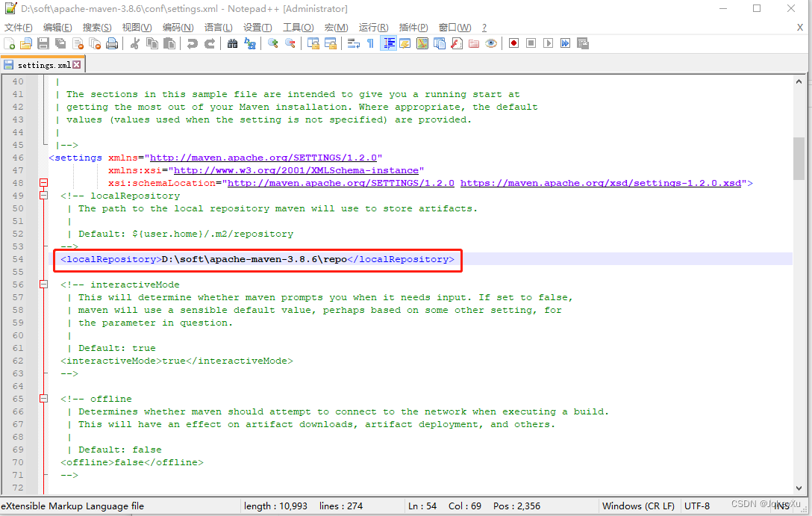The image size is (812, 516).
Task: Zoom in with the magnifier plus icon
Action: tap(273, 43)
